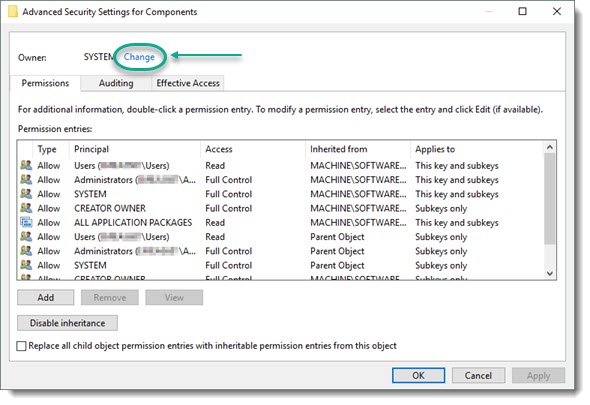The image size is (590, 405).
Task: Click the Read access cell for ALL APPLICATION PACKAGES
Action: (x=215, y=222)
